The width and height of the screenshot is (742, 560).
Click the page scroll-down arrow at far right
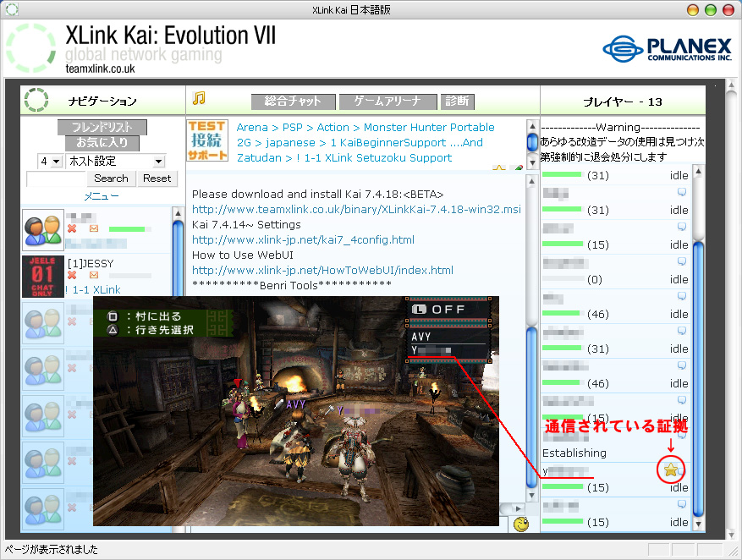click(731, 533)
